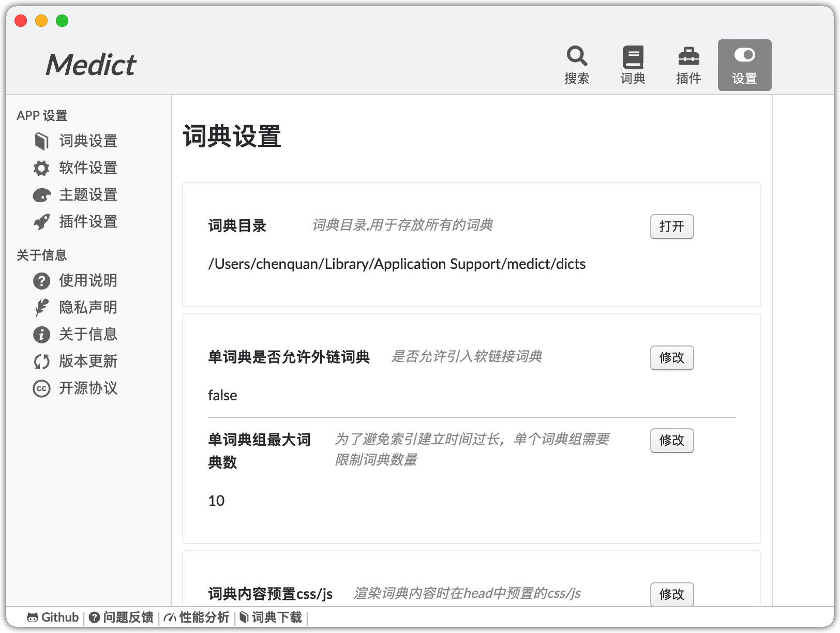The height and width of the screenshot is (633, 840).
Task: Click the 开源协议 creative commons icon
Action: [x=41, y=388]
